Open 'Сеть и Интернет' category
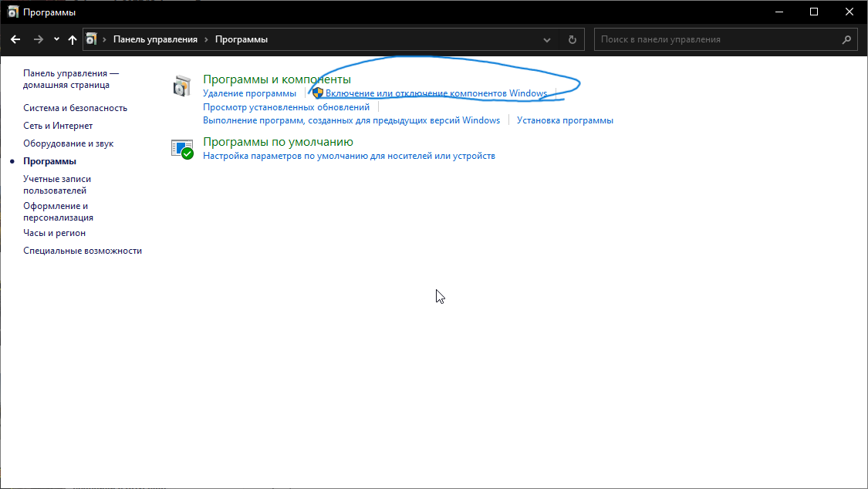The width and height of the screenshot is (868, 489). pos(58,126)
